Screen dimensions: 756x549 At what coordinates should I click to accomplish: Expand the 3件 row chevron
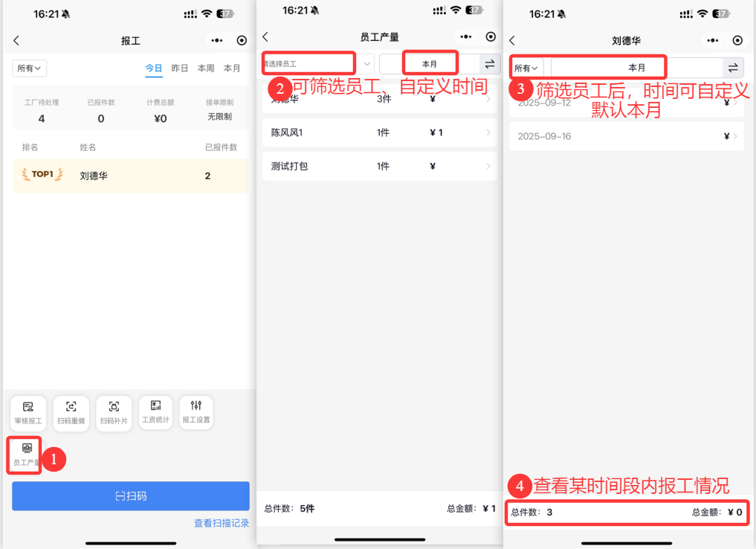click(488, 99)
